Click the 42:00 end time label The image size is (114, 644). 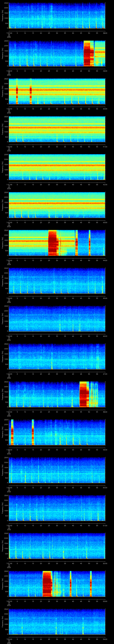[105, 184]
